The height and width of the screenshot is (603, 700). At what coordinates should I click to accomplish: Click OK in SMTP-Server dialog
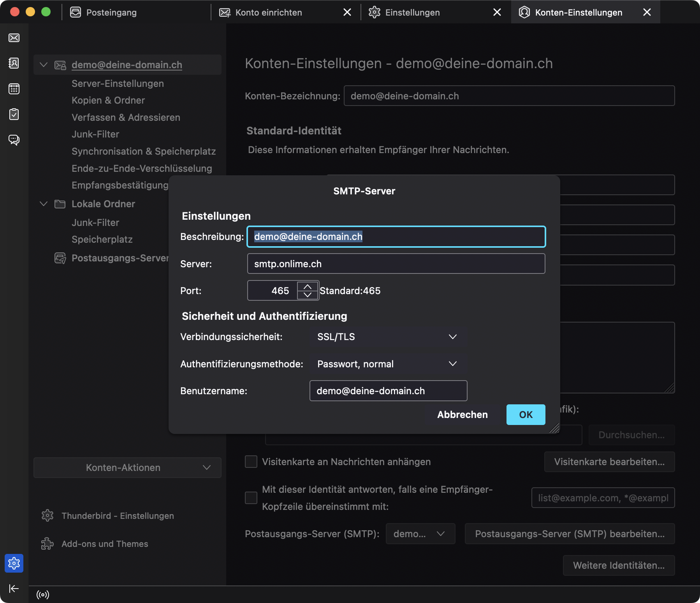[x=526, y=414]
